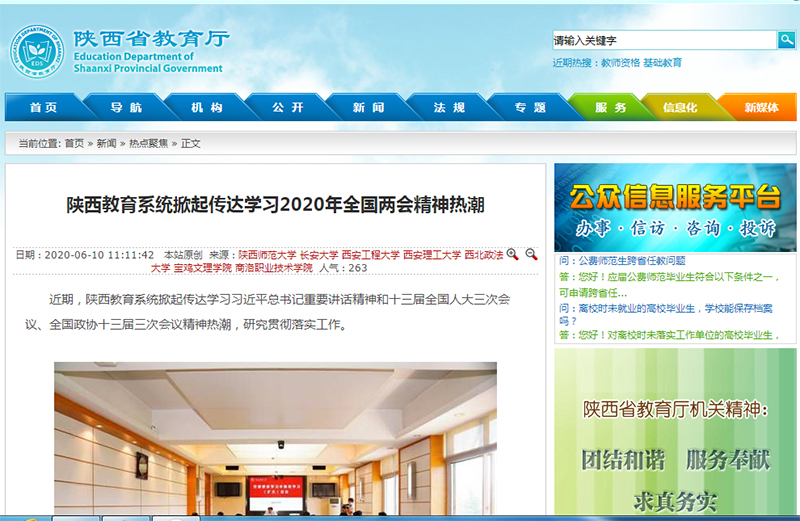Click the 请输入关键字 search field
The height and width of the screenshot is (521, 800).
(x=664, y=40)
